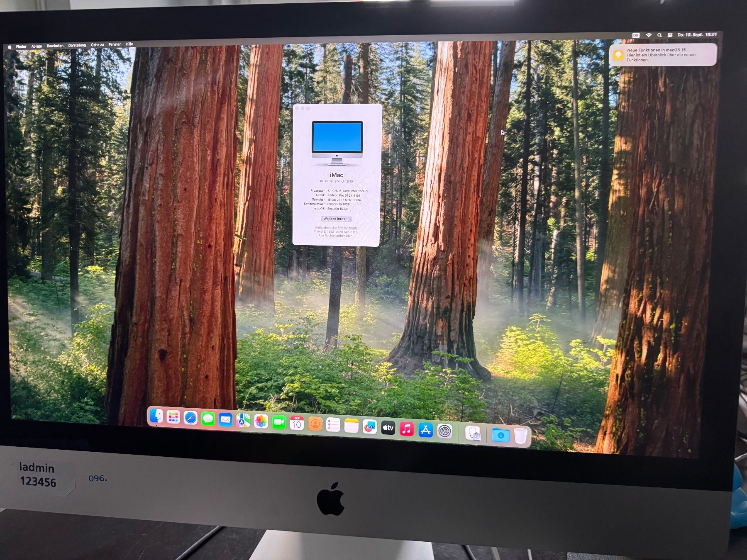This screenshot has width=747, height=560.
Task: Open Spotlight search in the menu bar
Action: (x=659, y=36)
